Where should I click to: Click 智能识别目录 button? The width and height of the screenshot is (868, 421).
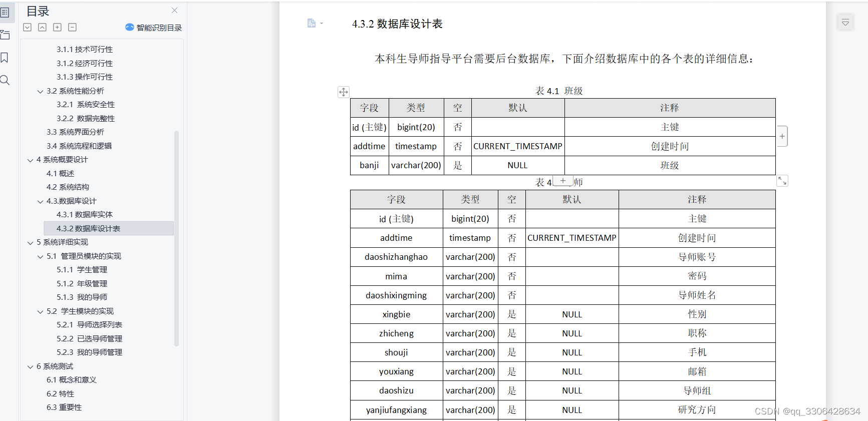154,28
